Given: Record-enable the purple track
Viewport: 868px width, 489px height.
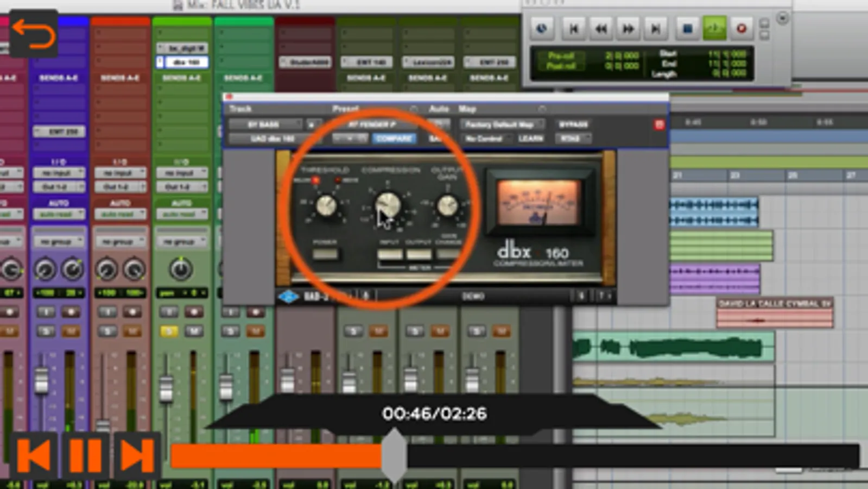Looking at the screenshot, I should pos(71,312).
